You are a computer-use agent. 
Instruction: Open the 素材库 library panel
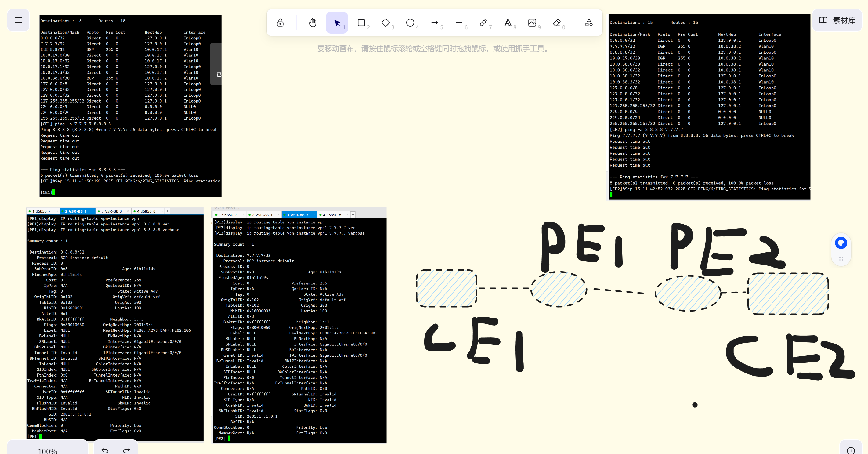(837, 20)
